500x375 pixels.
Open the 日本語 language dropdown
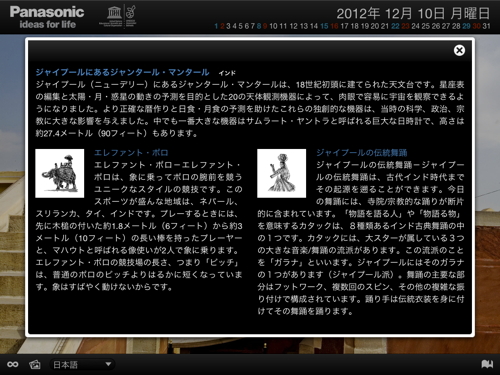[x=82, y=364]
